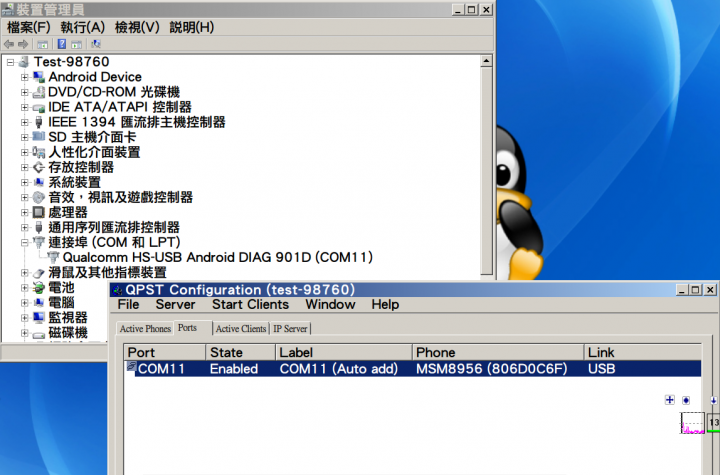
Task: Click the Android Device category icon
Action: 39,77
